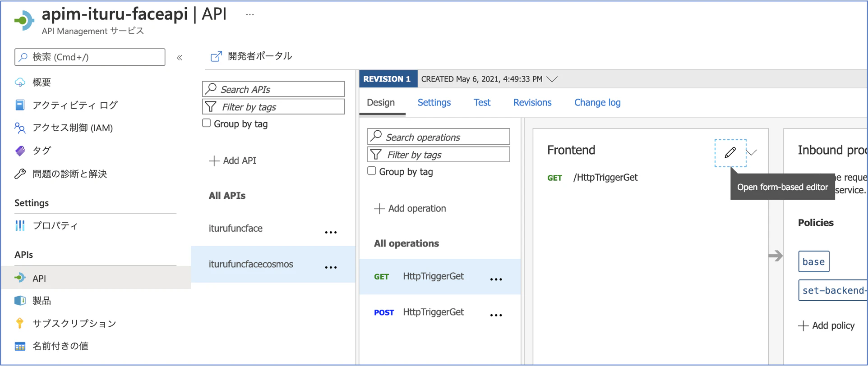Switch to the Design tab

coord(381,103)
